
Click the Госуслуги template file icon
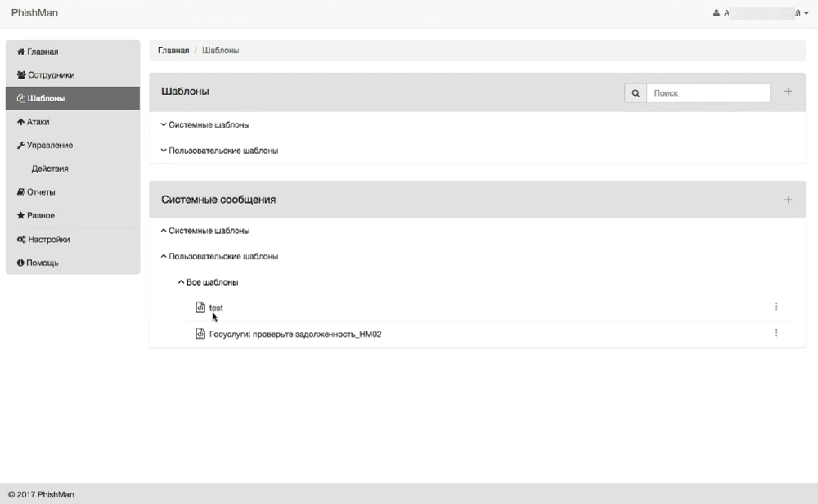(x=200, y=334)
